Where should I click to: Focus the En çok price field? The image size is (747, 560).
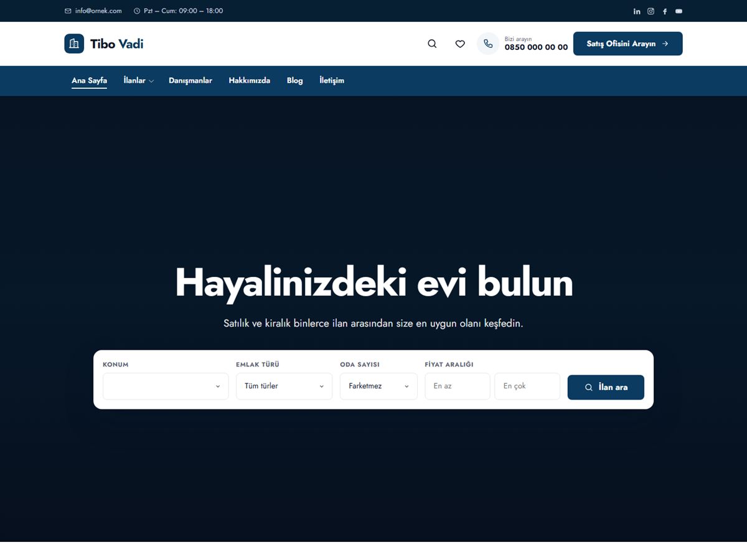click(x=527, y=386)
